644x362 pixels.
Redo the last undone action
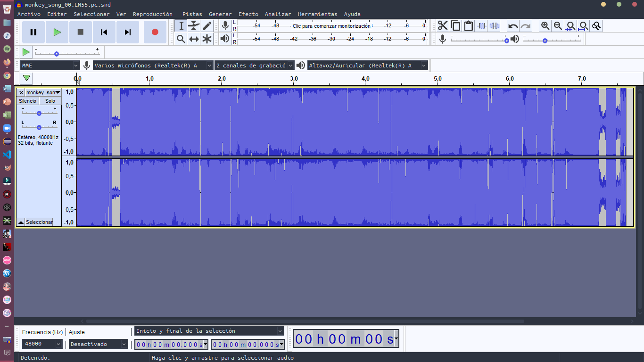click(526, 26)
